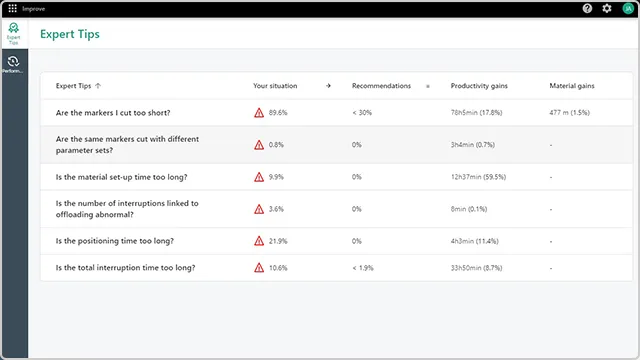Click warning icon next to 21.9%
Image resolution: width=640 pixels, height=360 pixels.
tap(259, 241)
